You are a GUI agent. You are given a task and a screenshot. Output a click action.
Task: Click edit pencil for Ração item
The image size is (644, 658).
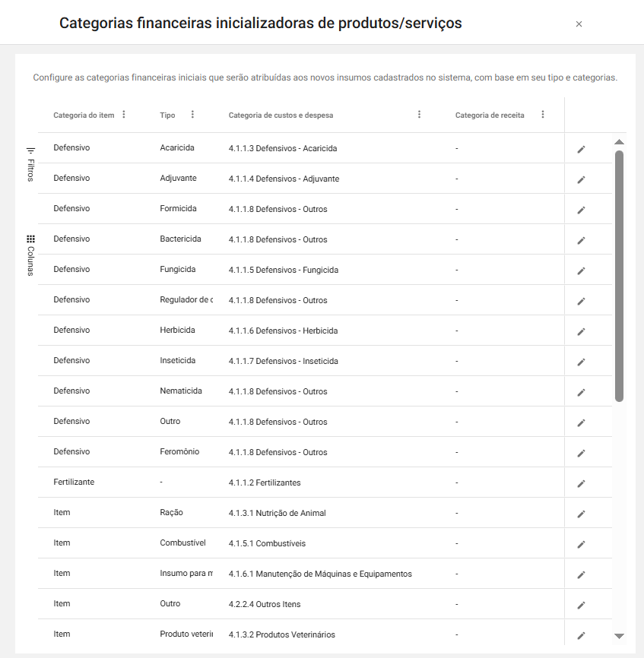coord(581,514)
